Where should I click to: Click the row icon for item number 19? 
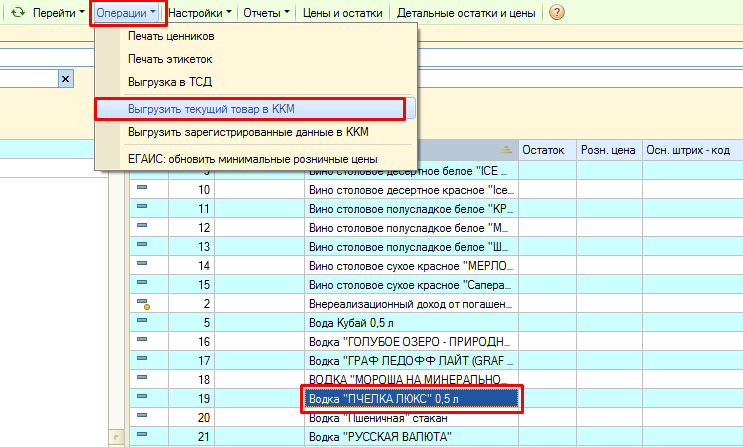tap(142, 396)
